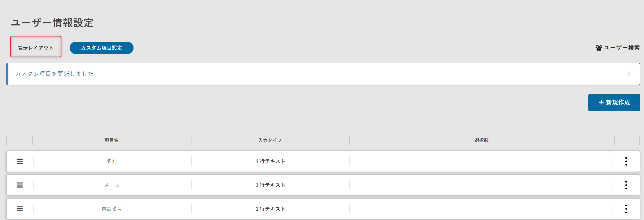Image resolution: width=644 pixels, height=220 pixels.
Task: Click drag handle icon for 電話番号 row
Action: [19, 209]
